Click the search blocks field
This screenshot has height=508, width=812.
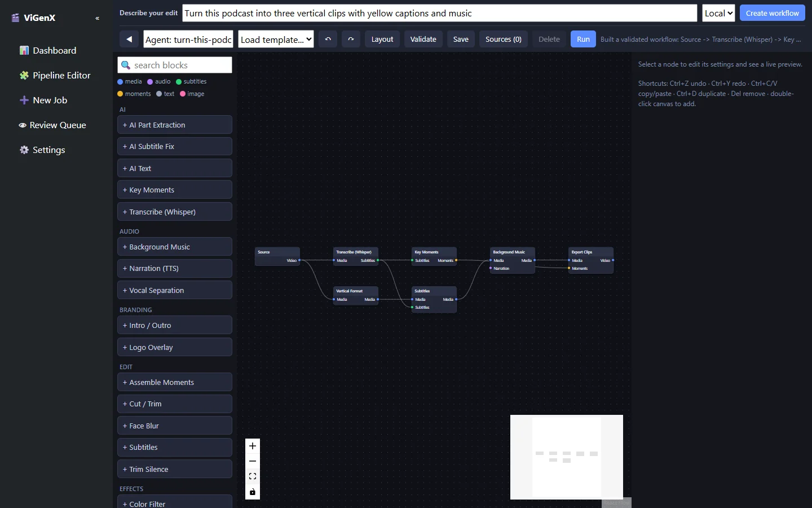click(x=175, y=65)
